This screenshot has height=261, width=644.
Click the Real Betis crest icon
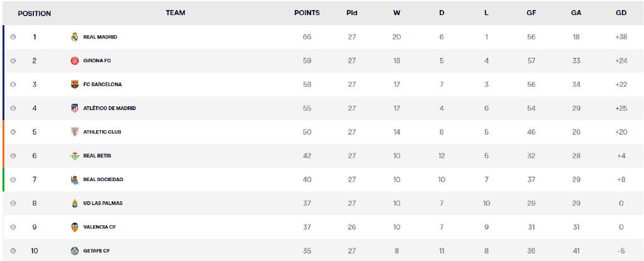coord(75,156)
